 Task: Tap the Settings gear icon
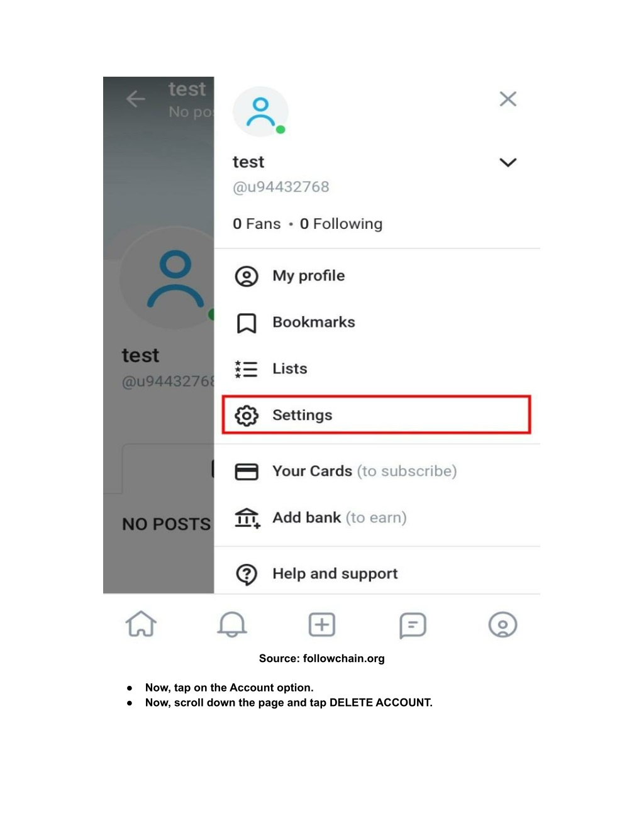247,416
